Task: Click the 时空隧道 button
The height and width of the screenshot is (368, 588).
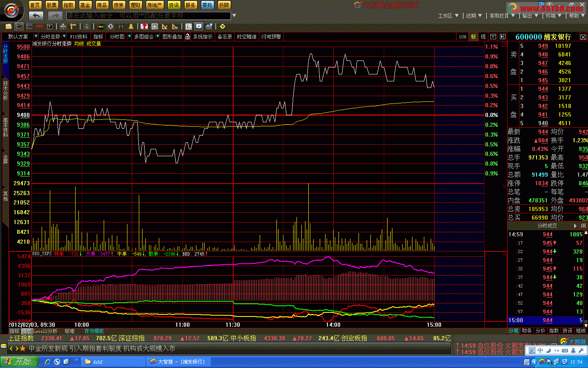Action: (247, 36)
